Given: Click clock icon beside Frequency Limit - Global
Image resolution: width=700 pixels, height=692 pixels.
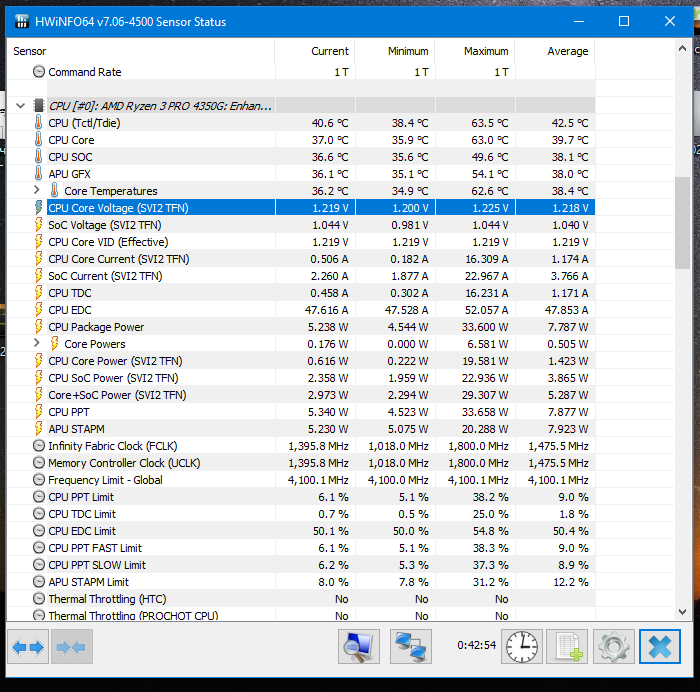Looking at the screenshot, I should pos(39,479).
